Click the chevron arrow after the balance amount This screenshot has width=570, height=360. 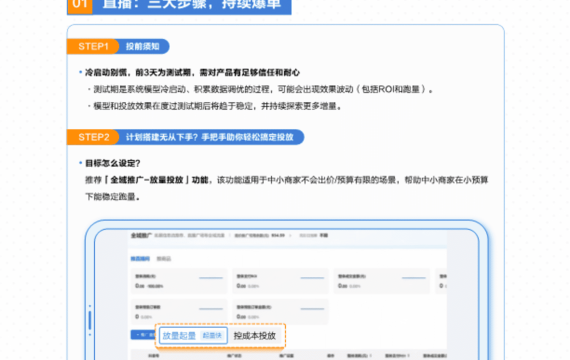(x=290, y=236)
